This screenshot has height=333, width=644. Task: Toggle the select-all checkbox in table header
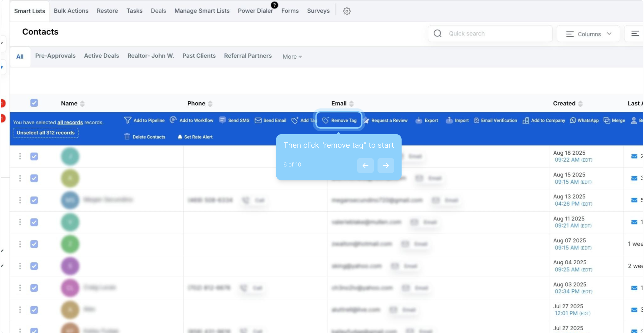click(x=34, y=103)
